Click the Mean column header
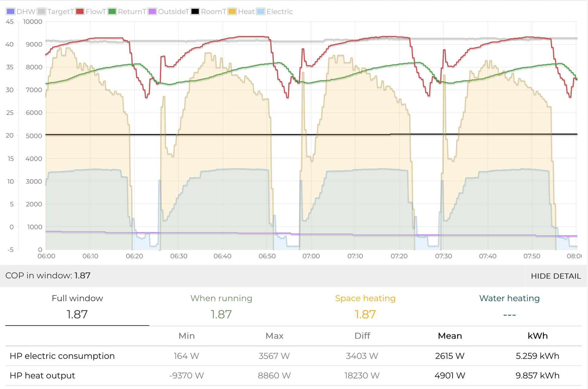Viewport: 588px width, 389px height. click(x=450, y=336)
